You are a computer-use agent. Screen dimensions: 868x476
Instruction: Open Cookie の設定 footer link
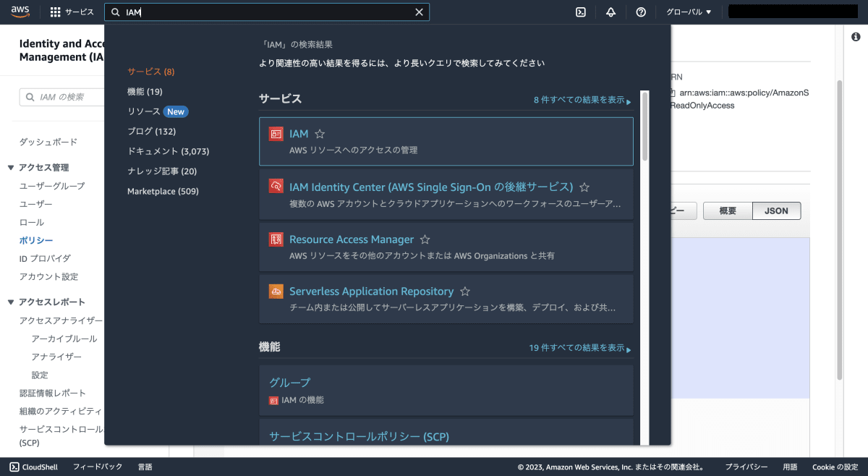[834, 467]
